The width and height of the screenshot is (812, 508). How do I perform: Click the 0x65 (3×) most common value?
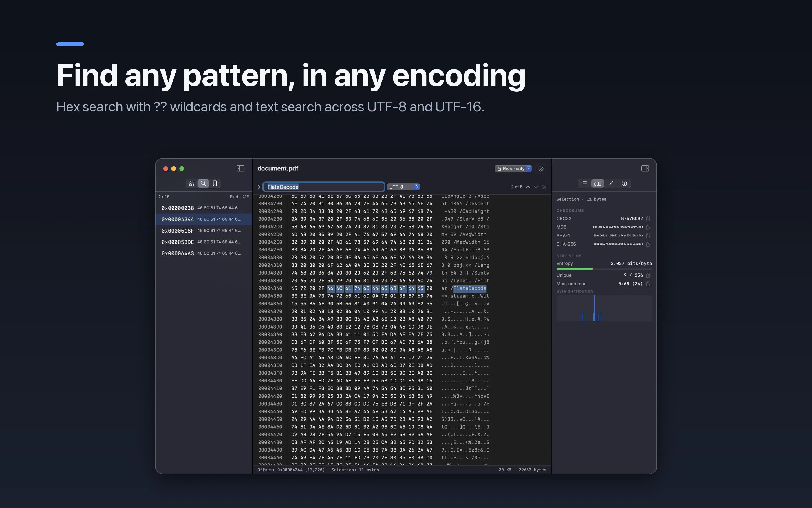point(630,284)
